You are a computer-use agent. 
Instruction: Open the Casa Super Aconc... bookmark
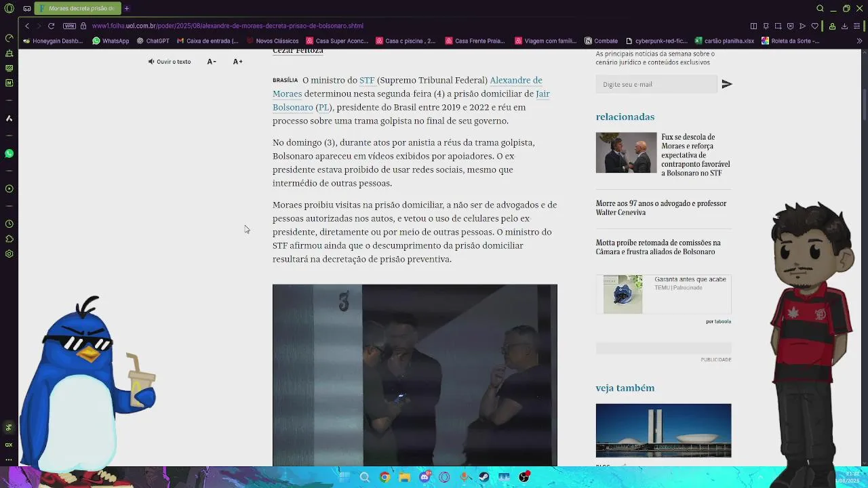337,41
